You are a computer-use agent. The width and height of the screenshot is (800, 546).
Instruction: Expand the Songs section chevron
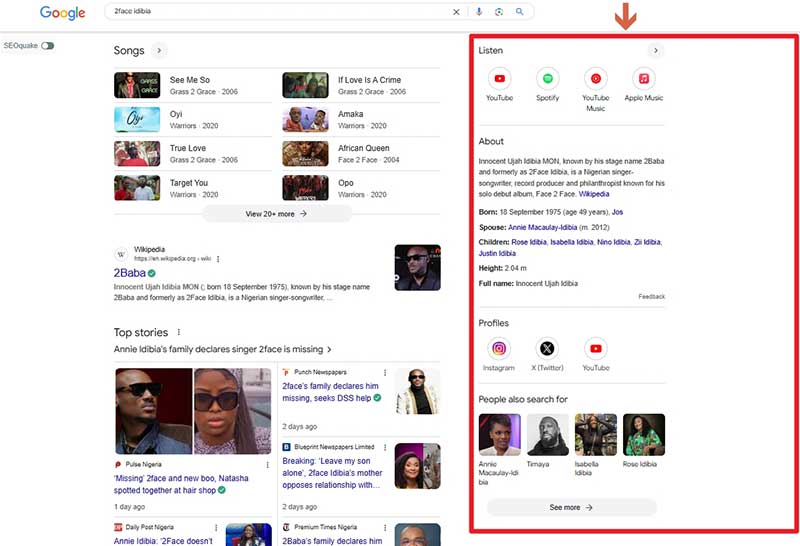click(159, 51)
